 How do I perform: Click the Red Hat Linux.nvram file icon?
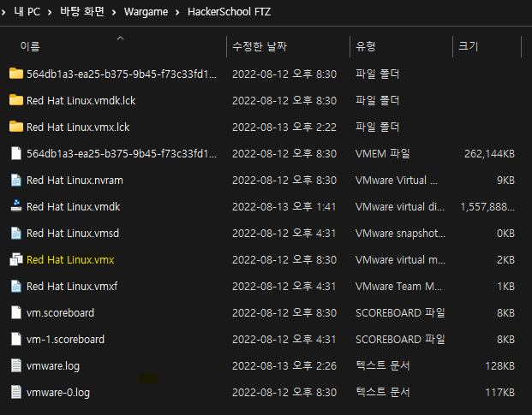16,180
